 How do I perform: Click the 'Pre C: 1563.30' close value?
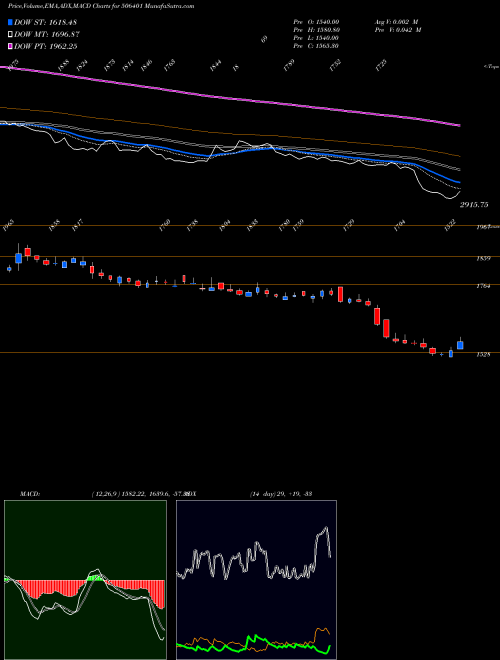(x=316, y=46)
